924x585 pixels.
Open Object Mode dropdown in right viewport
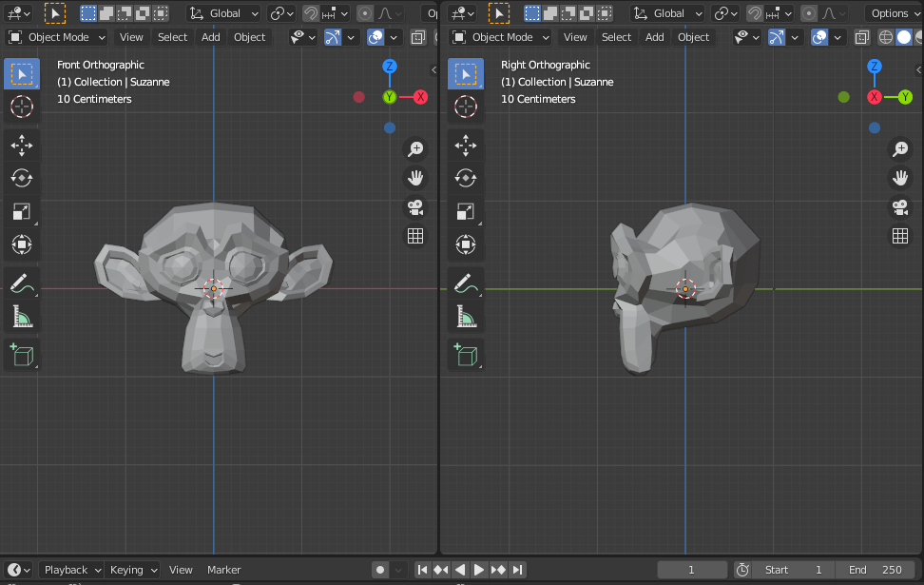pyautogui.click(x=500, y=37)
